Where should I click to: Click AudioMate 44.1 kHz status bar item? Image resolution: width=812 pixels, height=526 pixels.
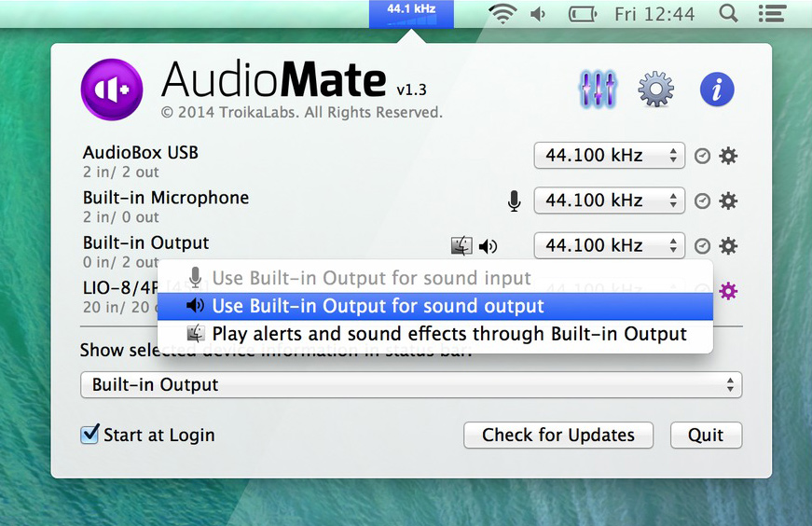tap(411, 14)
